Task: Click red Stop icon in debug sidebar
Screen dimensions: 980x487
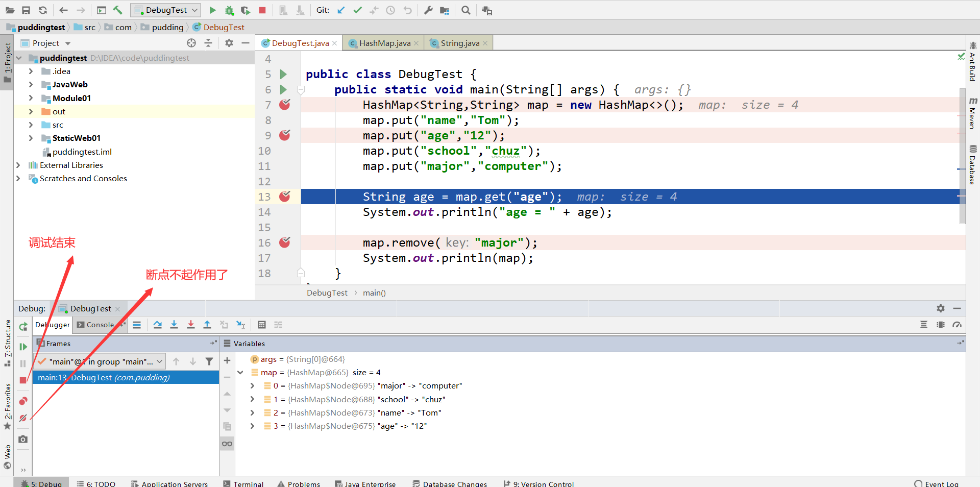Action: coord(23,380)
